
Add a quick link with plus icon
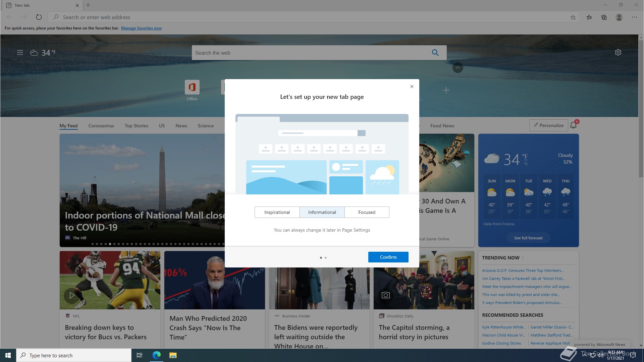coord(446,90)
